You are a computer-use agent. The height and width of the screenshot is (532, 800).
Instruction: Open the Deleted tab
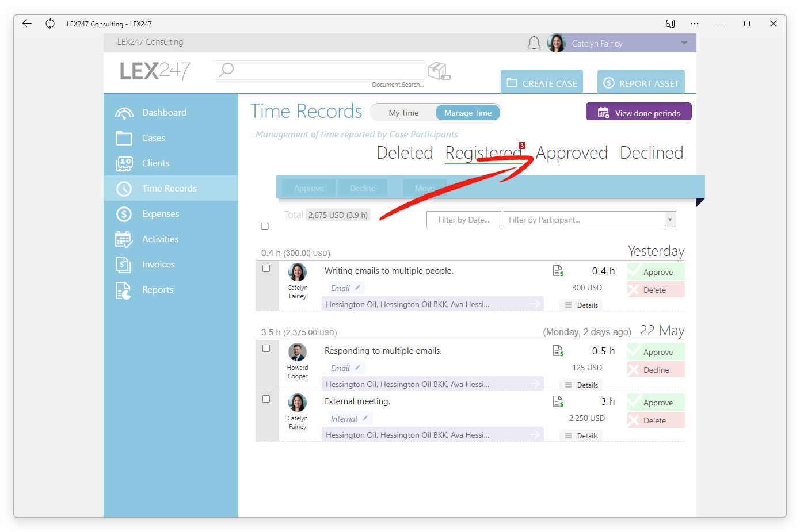[x=405, y=153]
